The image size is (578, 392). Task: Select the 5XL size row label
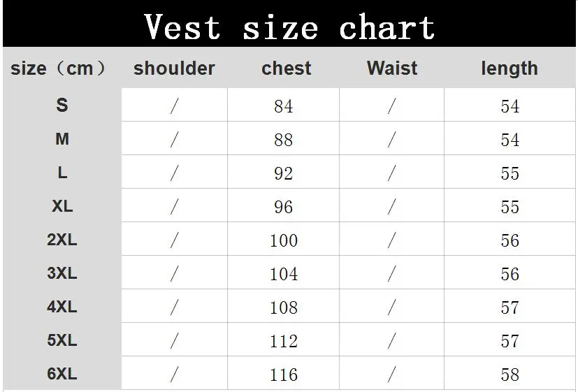[x=62, y=340]
